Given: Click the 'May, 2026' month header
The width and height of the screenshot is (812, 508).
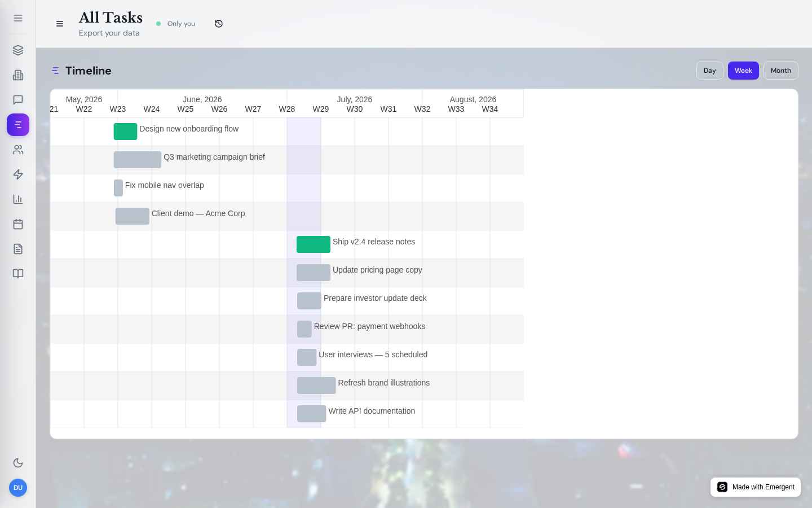Looking at the screenshot, I should pyautogui.click(x=84, y=99).
